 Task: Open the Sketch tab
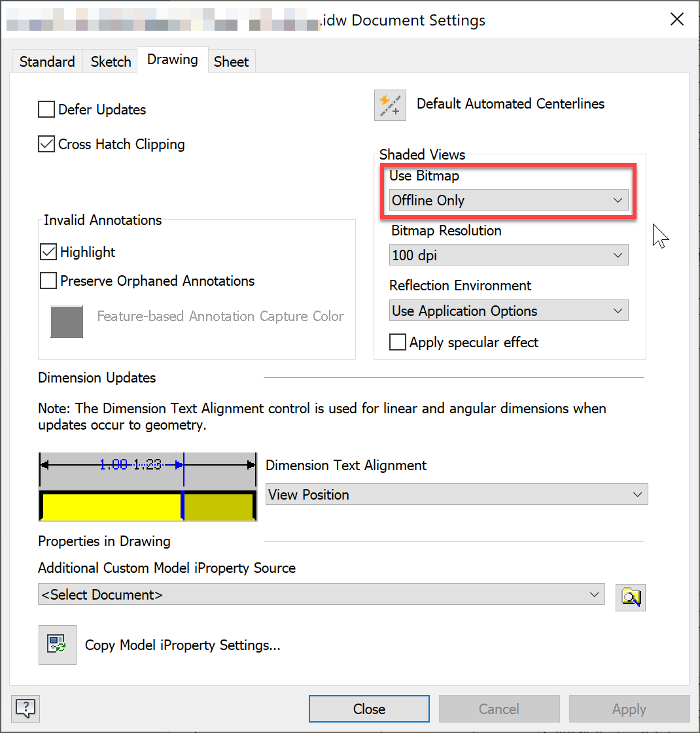(x=110, y=61)
